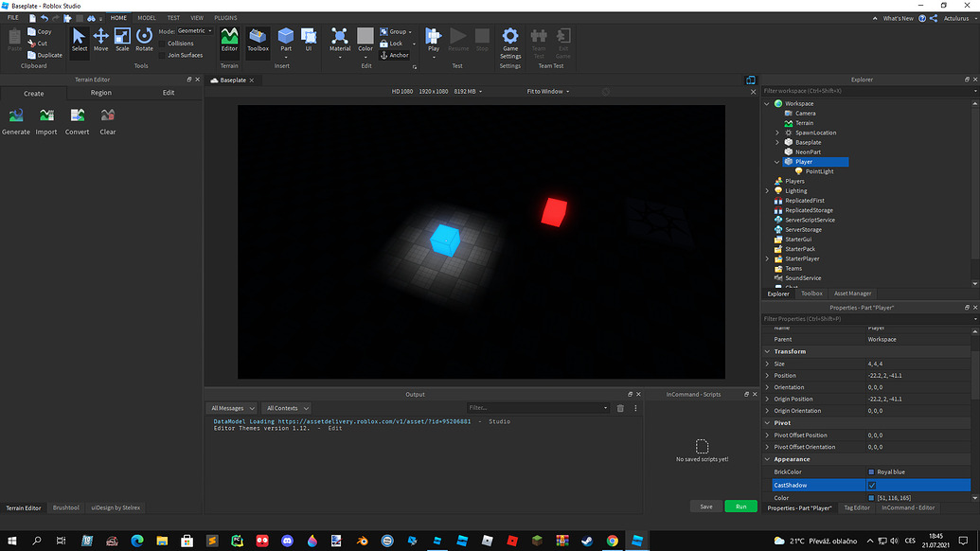The width and height of the screenshot is (980, 551).
Task: Switch to Region tab in Terrain Editor
Action: click(100, 93)
